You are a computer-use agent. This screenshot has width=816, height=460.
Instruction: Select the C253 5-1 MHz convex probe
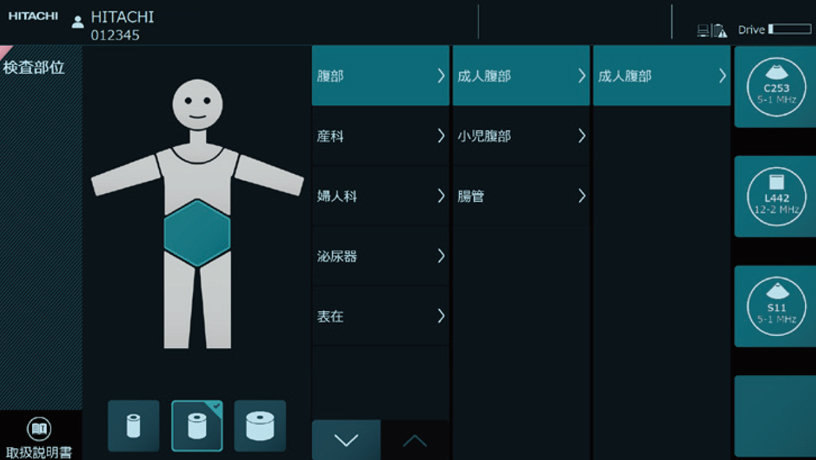(775, 87)
